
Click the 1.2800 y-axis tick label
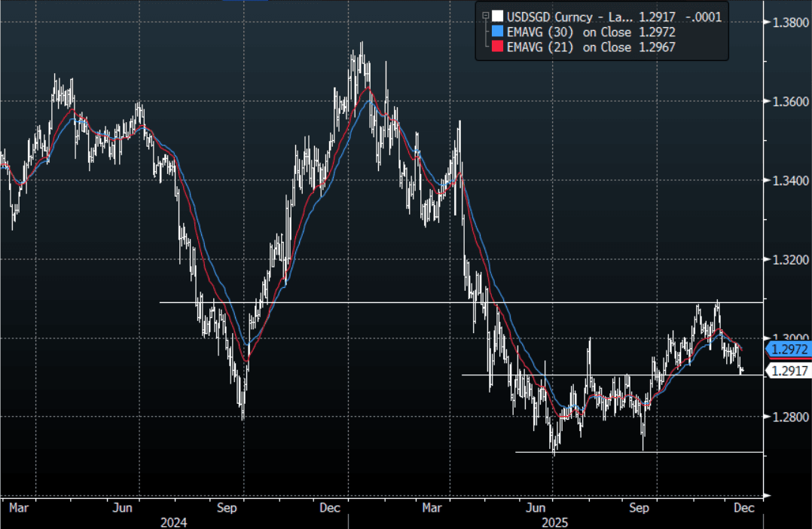point(787,417)
